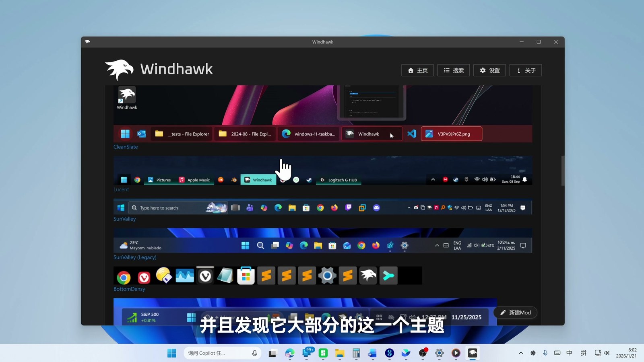Open the Edge browser from taskbar

click(290, 353)
